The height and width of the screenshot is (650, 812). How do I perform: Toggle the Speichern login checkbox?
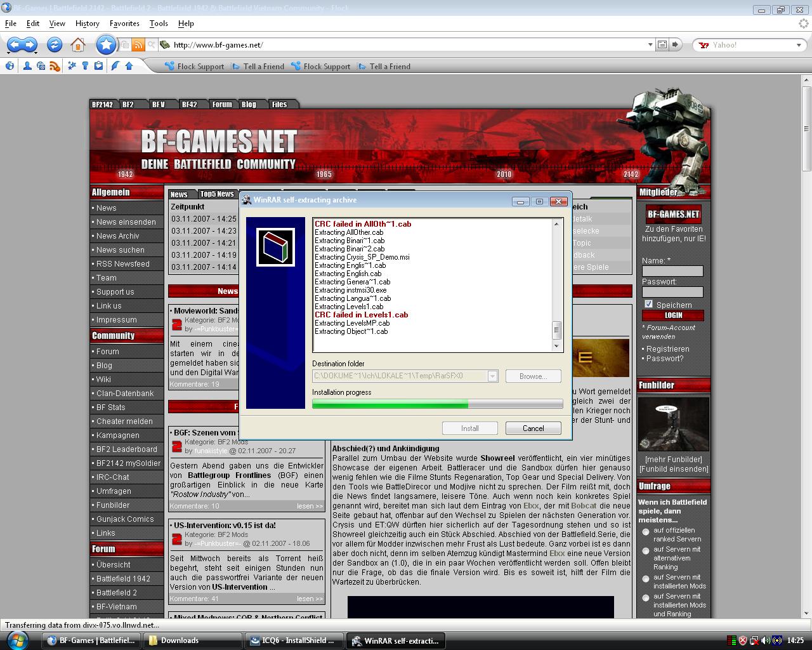648,304
